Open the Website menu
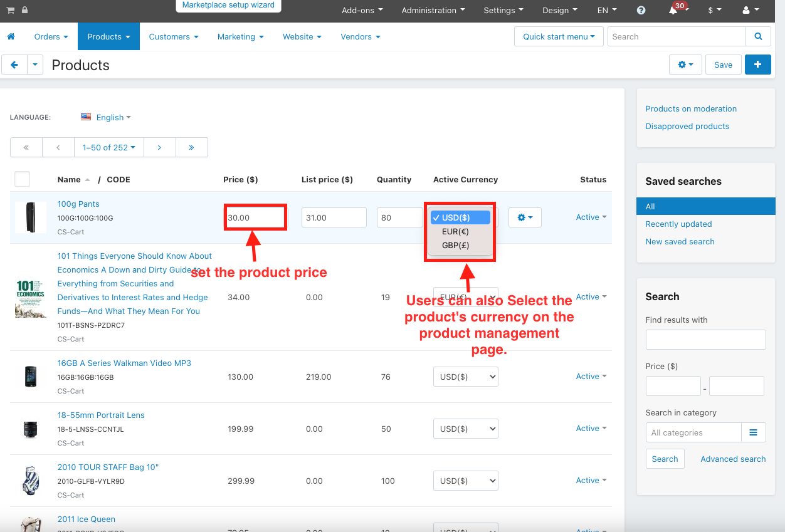Viewport: 785px width, 532px height. (x=302, y=36)
